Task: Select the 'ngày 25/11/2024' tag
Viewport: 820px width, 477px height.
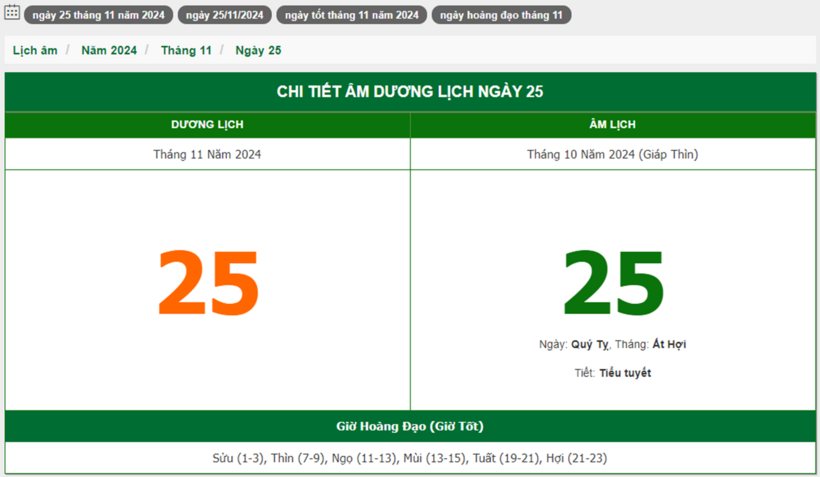Action: click(x=225, y=15)
